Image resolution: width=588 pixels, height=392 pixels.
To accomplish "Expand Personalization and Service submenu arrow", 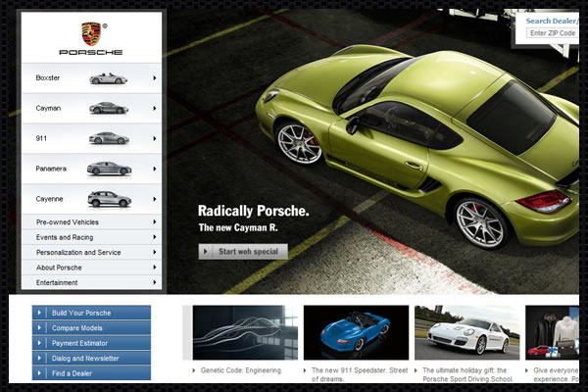I will click(x=155, y=252).
